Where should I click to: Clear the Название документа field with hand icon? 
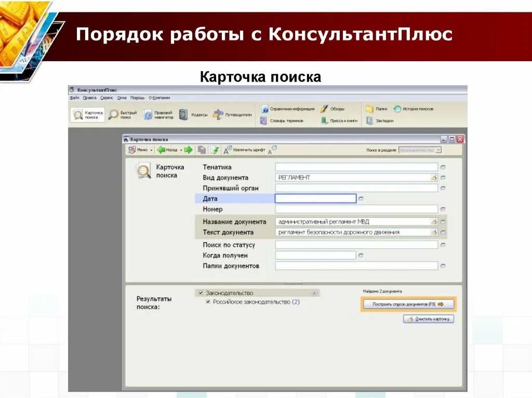pyautogui.click(x=434, y=222)
